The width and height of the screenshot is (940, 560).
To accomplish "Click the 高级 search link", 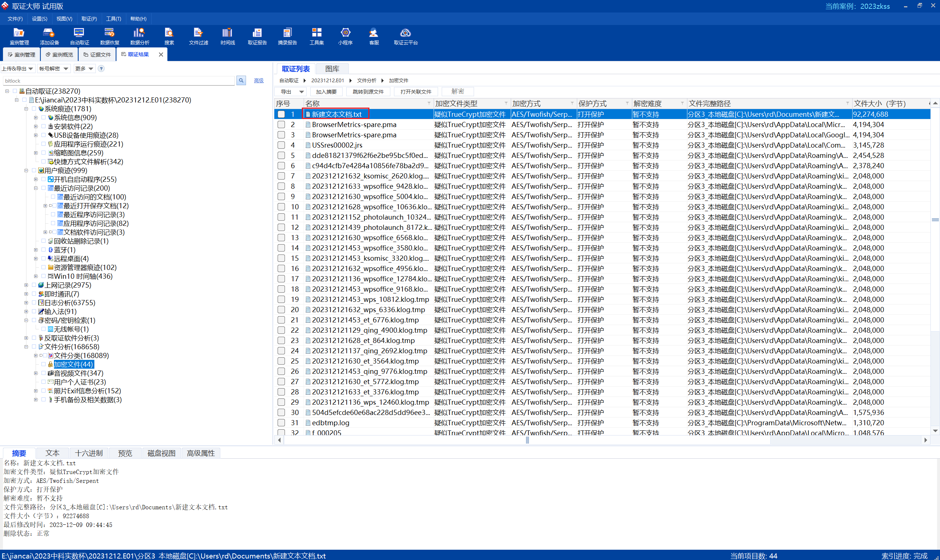I will 259,81.
